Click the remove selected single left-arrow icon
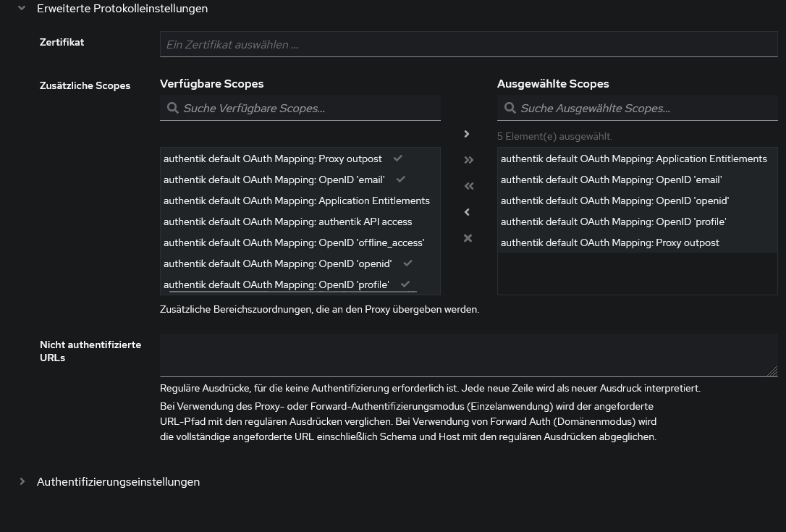This screenshot has height=532, width=786. pos(467,212)
